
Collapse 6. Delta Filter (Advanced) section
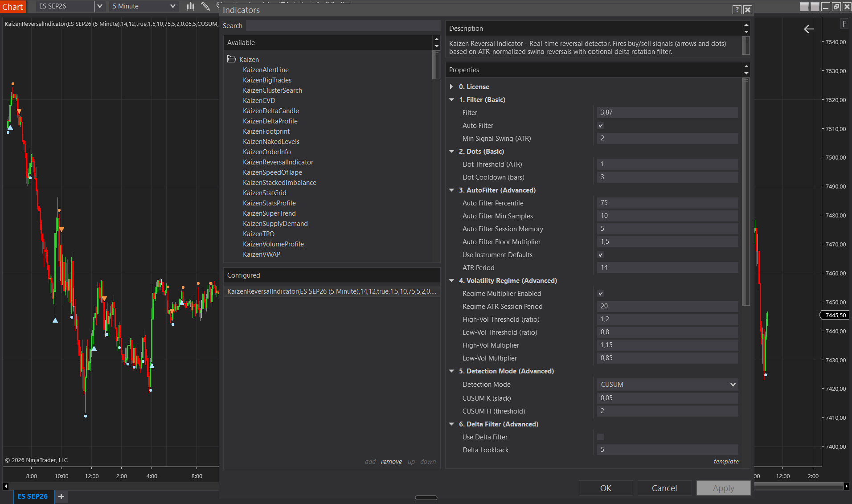click(451, 424)
